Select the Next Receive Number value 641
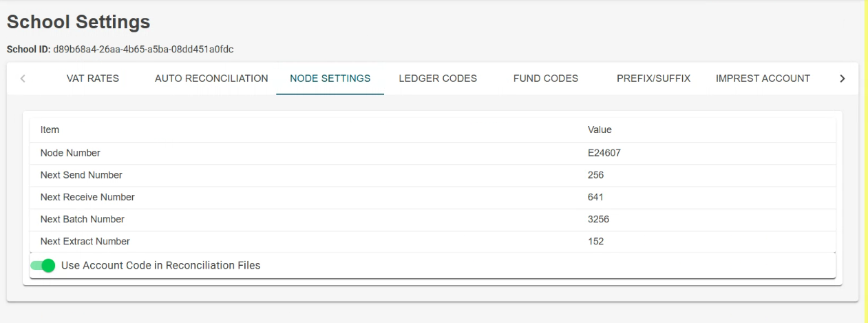The image size is (868, 323). pyautogui.click(x=595, y=197)
